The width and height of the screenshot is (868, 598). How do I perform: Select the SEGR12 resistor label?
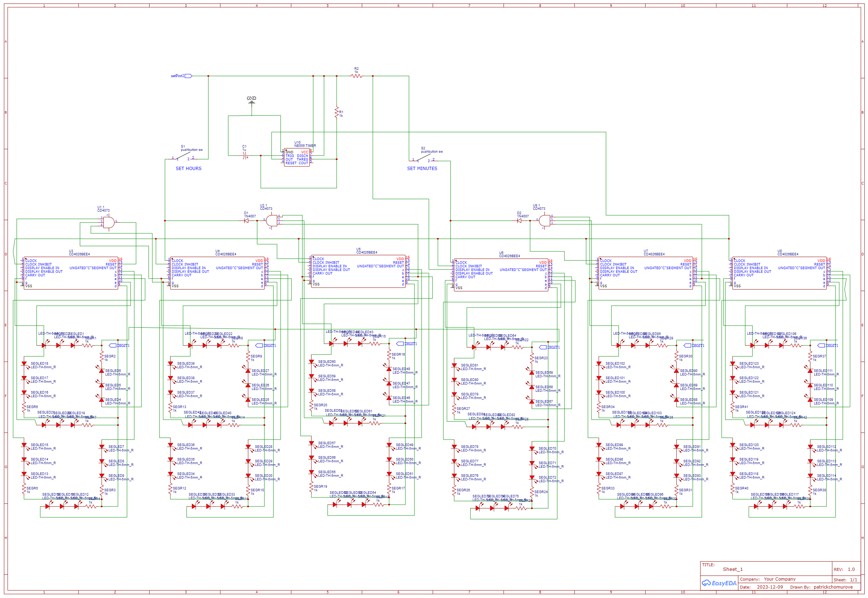(179, 489)
